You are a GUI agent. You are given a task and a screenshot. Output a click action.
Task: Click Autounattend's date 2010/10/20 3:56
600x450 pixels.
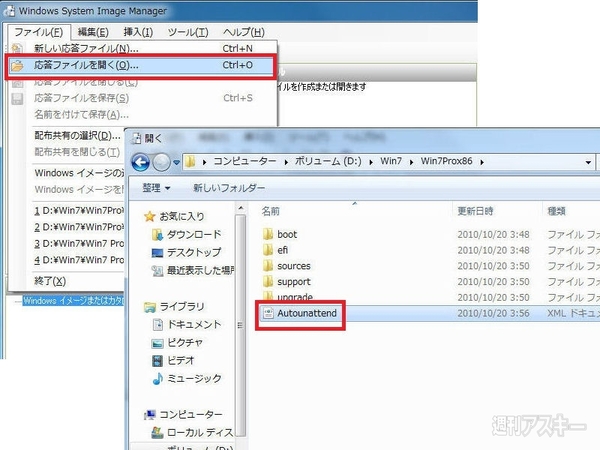(x=493, y=313)
